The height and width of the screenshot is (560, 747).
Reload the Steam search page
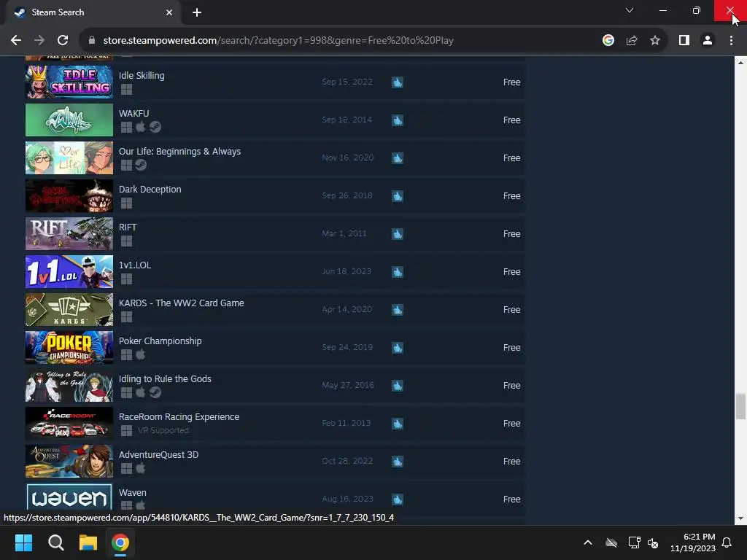pos(63,41)
